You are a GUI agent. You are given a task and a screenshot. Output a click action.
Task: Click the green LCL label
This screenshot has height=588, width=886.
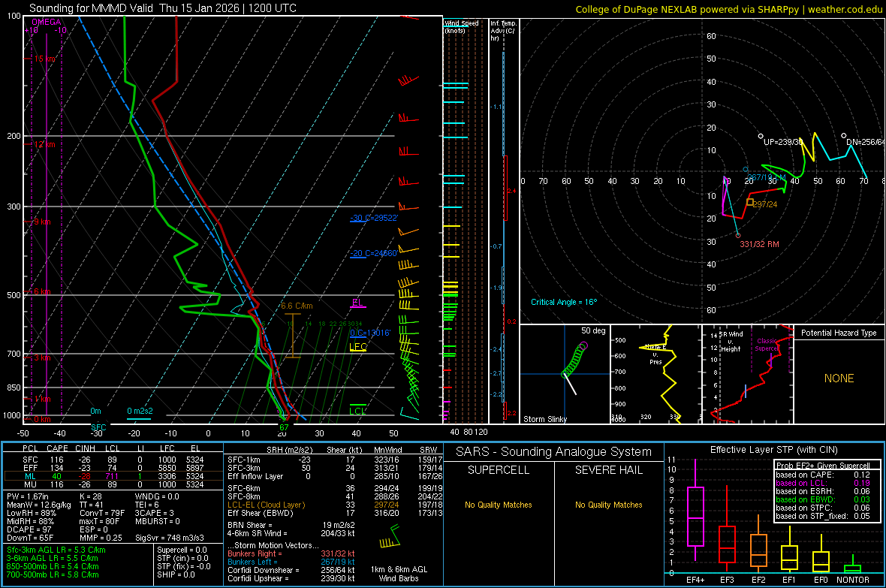(357, 411)
